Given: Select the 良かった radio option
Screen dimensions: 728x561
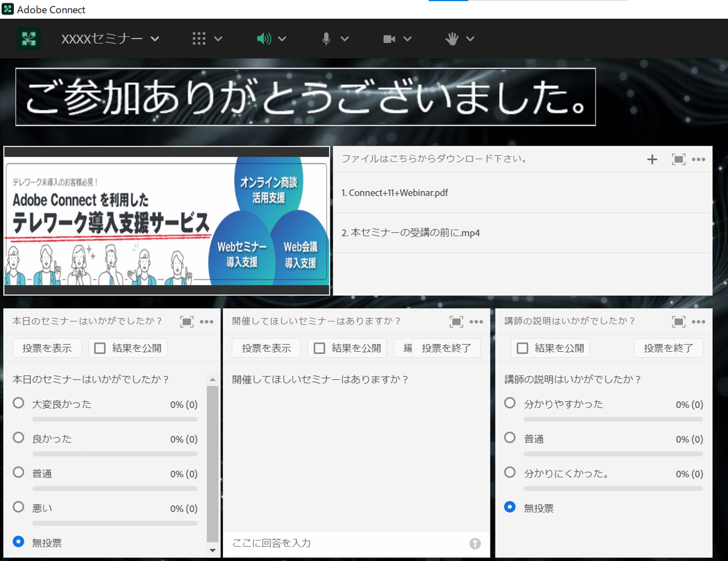Looking at the screenshot, I should (x=19, y=438).
